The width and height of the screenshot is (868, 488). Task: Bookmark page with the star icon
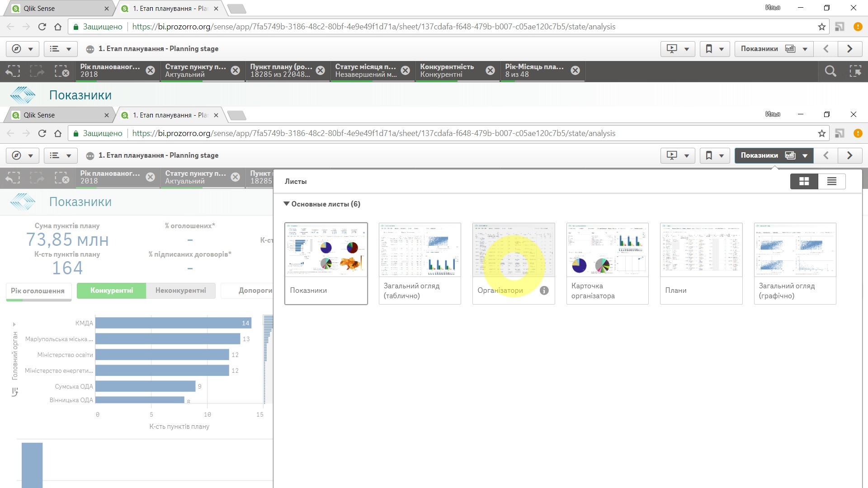click(821, 27)
